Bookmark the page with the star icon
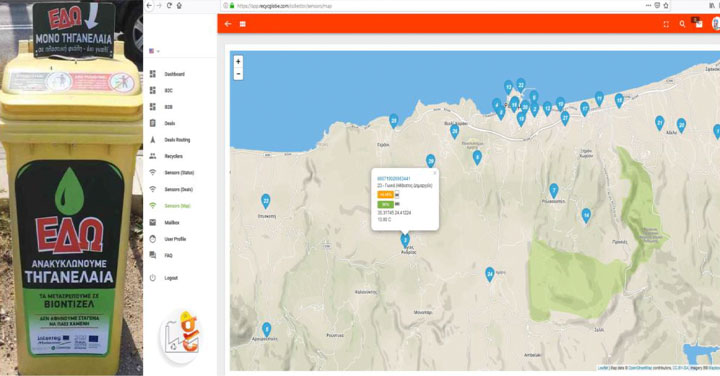 666,6
